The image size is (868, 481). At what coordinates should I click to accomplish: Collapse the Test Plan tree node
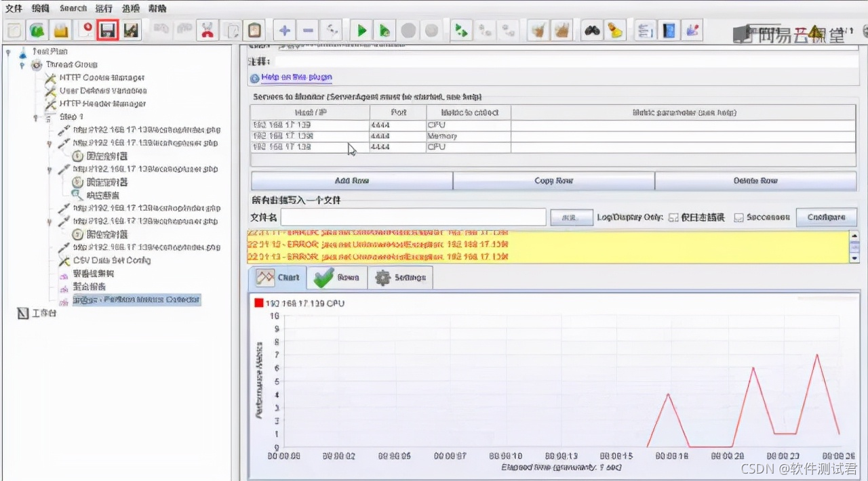(8, 51)
